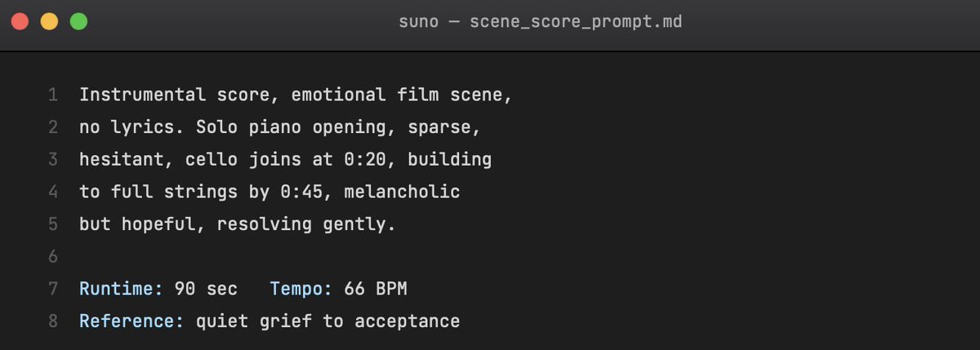
Task: Click the '66 BPM' tempo value
Action: (376, 289)
